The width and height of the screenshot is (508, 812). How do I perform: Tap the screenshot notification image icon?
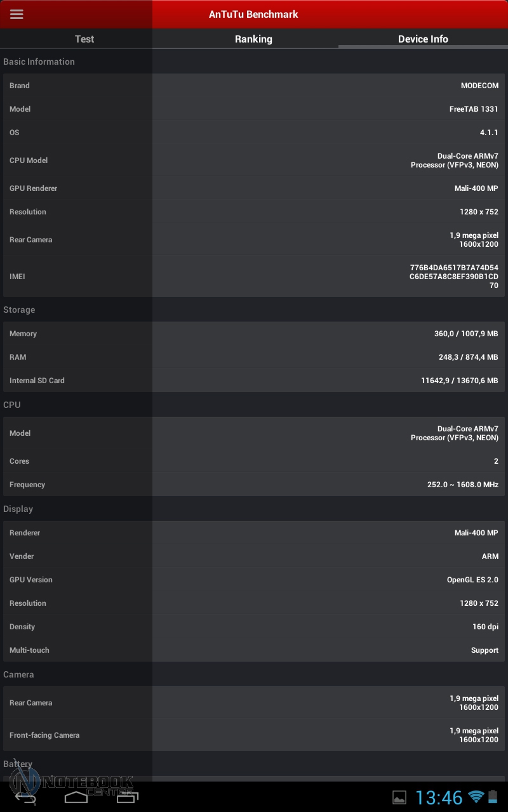pyautogui.click(x=399, y=797)
